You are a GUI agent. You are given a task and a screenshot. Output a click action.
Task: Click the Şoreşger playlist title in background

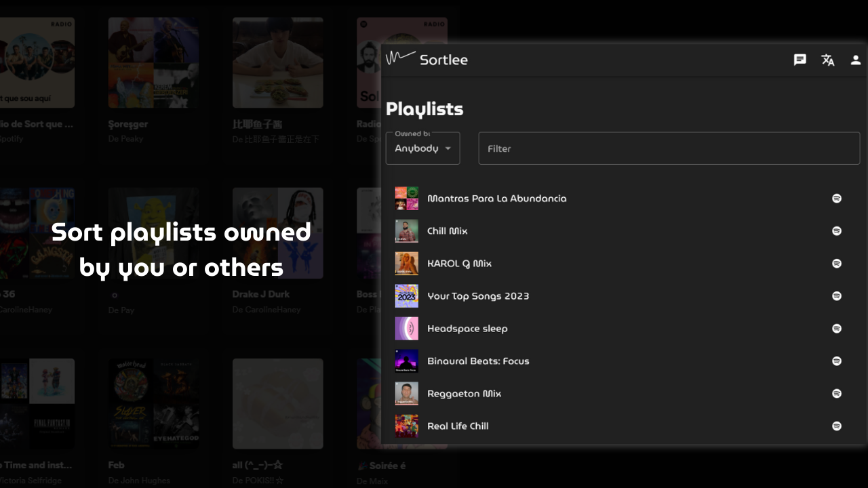pyautogui.click(x=128, y=124)
